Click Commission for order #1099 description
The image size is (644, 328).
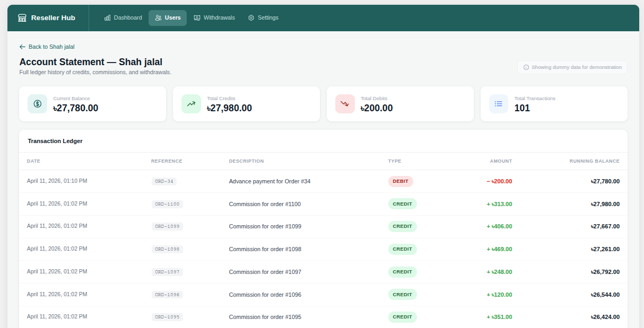[265, 226]
